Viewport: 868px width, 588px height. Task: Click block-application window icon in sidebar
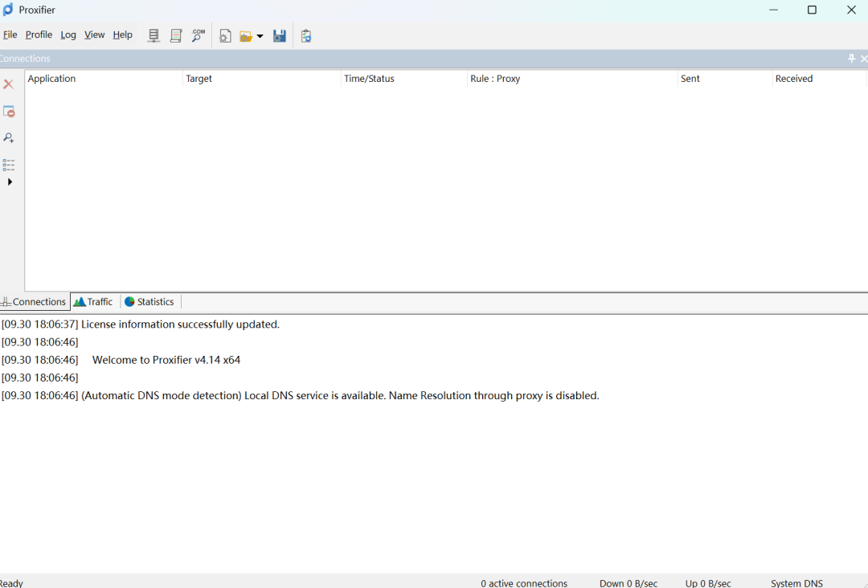click(9, 111)
